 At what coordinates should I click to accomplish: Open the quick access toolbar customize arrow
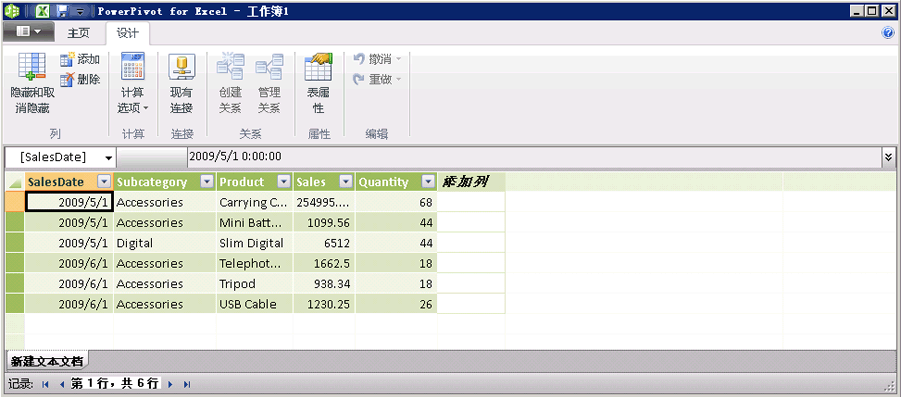80,11
